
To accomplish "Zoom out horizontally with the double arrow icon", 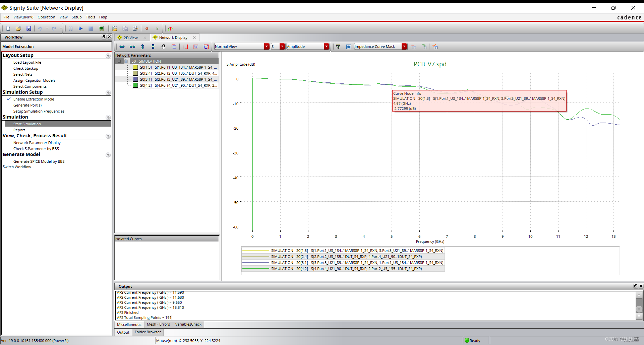I will coord(122,47).
